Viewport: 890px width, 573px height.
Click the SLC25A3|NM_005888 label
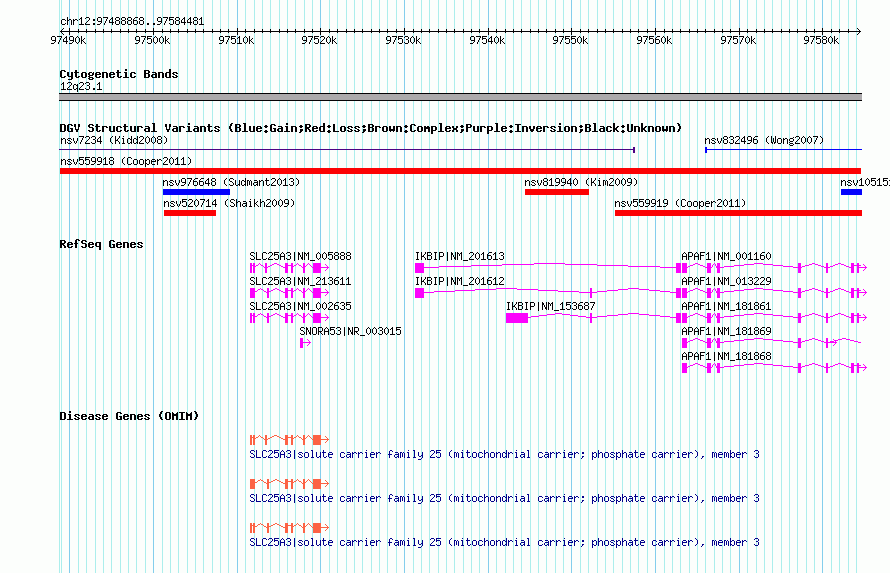coord(300,256)
